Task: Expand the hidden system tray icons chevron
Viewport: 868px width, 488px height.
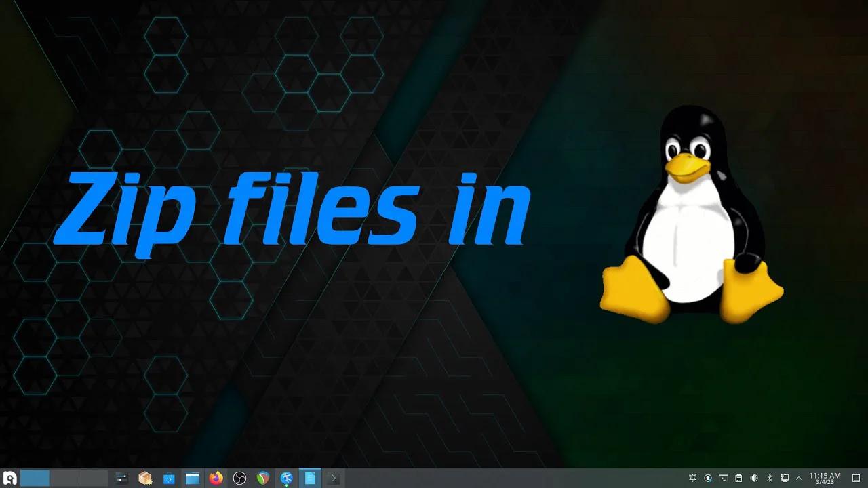Action: (798, 478)
